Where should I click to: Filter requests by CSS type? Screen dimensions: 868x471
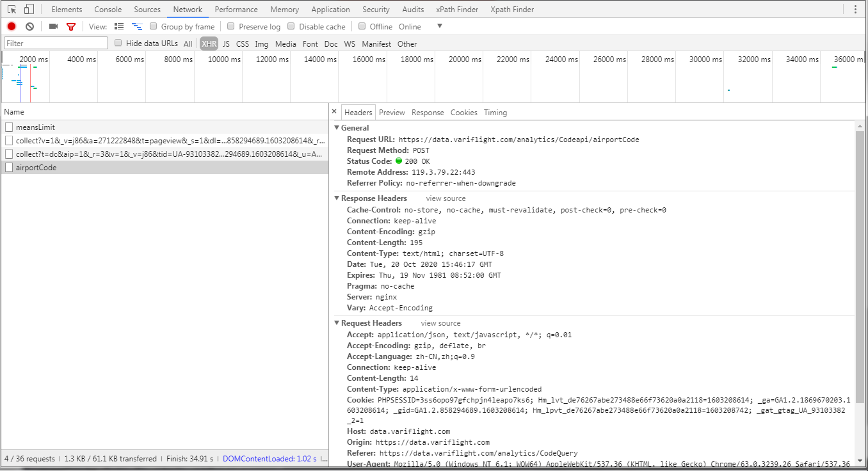243,44
